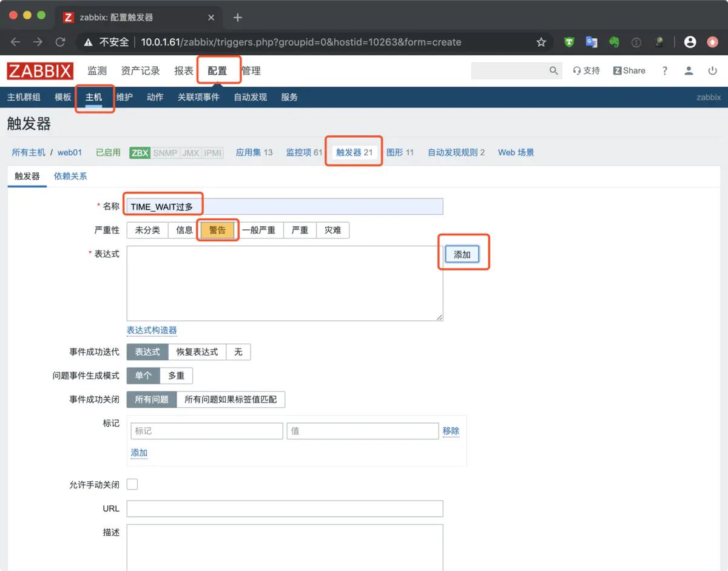
Task: Open Web 场景 link
Action: [516, 152]
